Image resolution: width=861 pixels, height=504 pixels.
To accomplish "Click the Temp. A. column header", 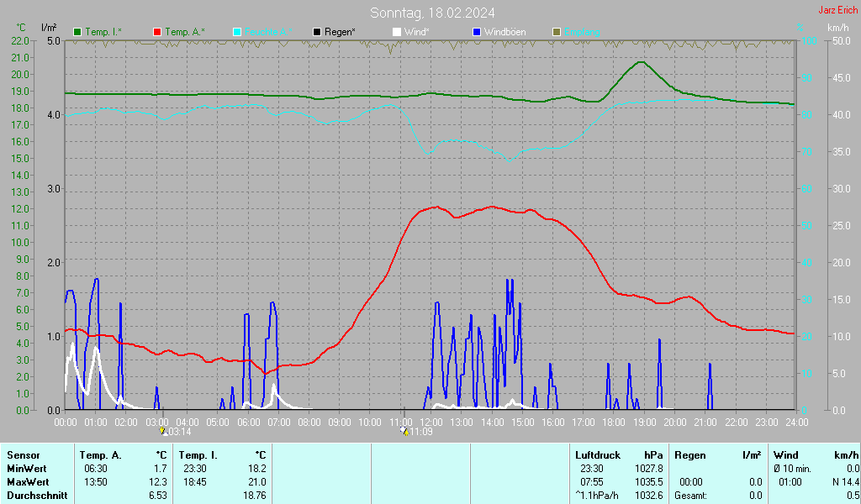I will [x=101, y=455].
